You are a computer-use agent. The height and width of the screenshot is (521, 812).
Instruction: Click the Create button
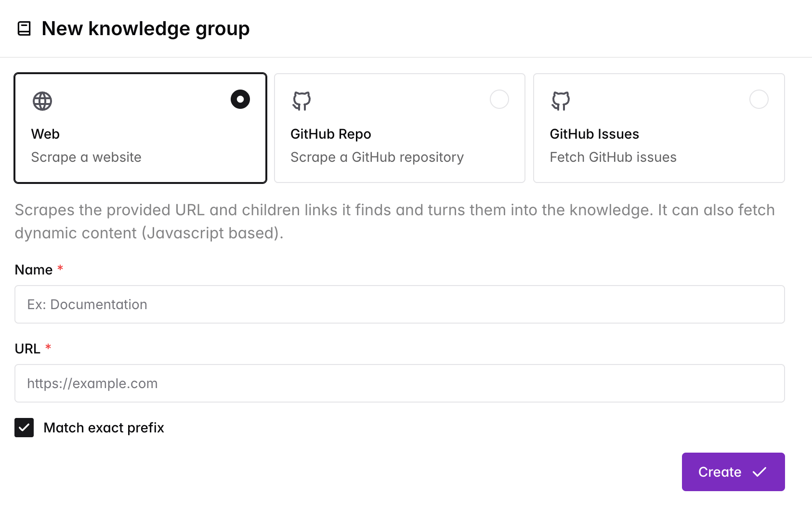pos(733,472)
